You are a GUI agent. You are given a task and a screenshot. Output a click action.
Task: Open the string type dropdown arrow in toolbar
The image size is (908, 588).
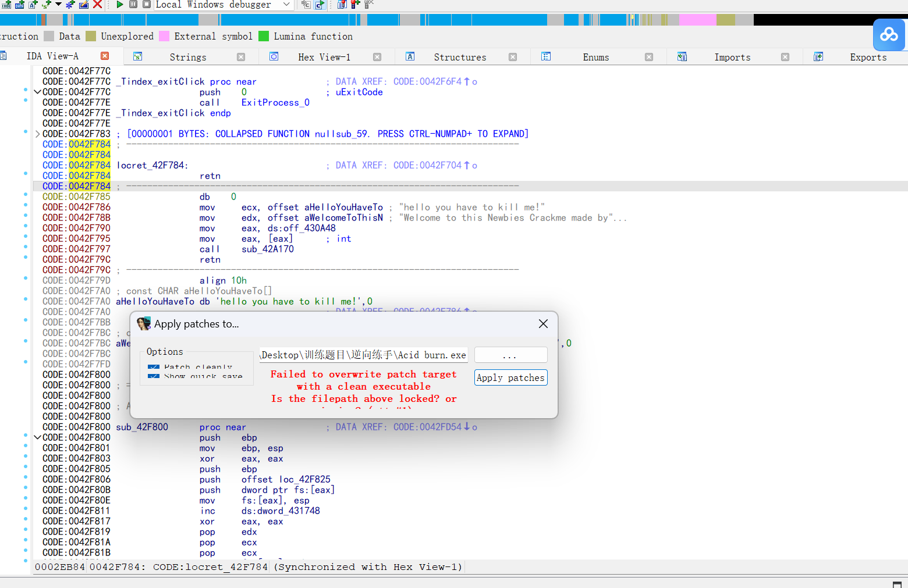(x=58, y=5)
